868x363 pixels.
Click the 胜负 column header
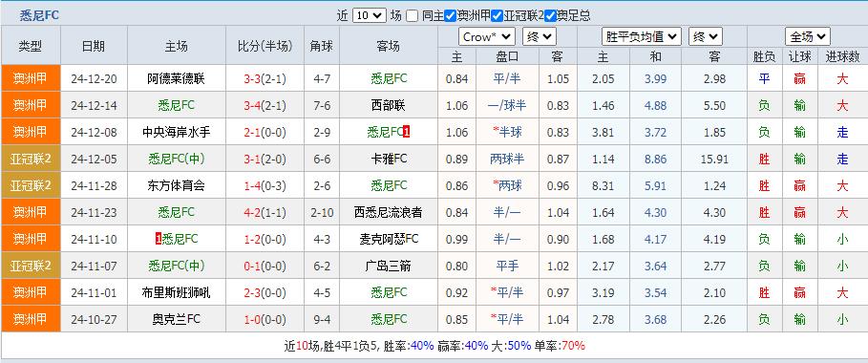click(764, 56)
